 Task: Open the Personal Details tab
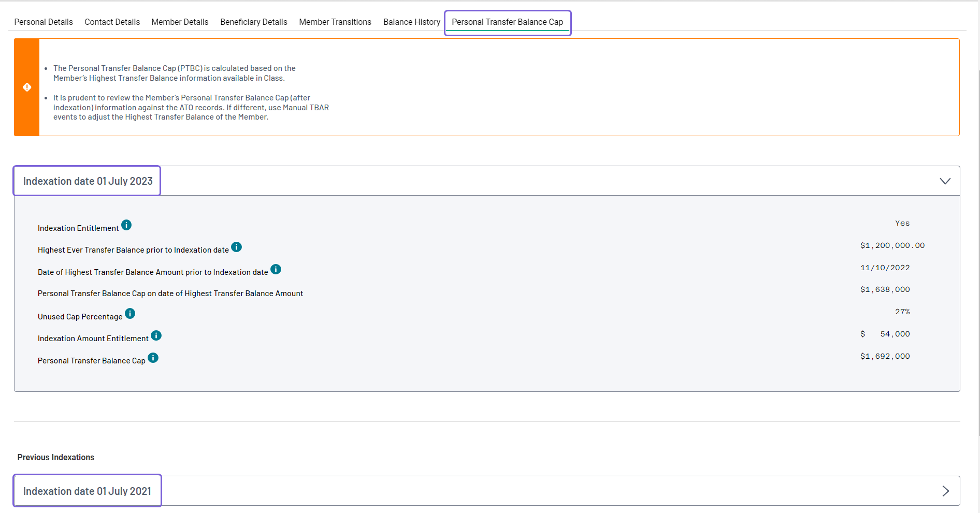(x=44, y=22)
